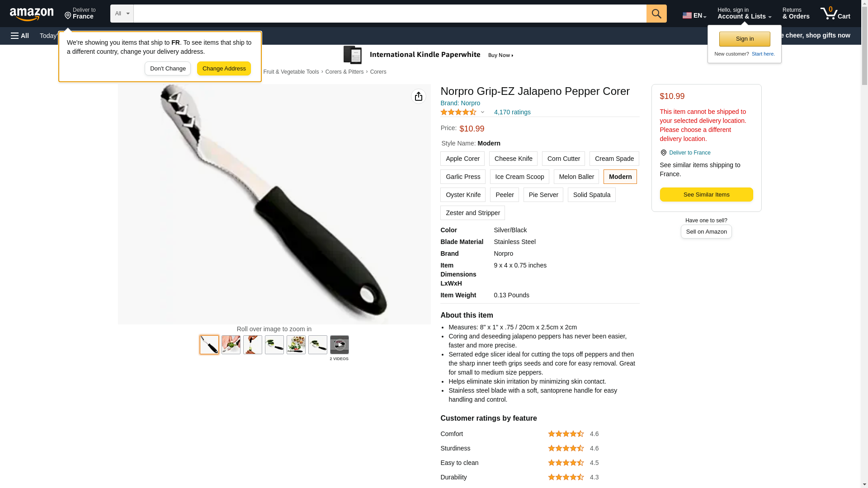Click the Amazon logo
868x488 pixels.
[32, 14]
